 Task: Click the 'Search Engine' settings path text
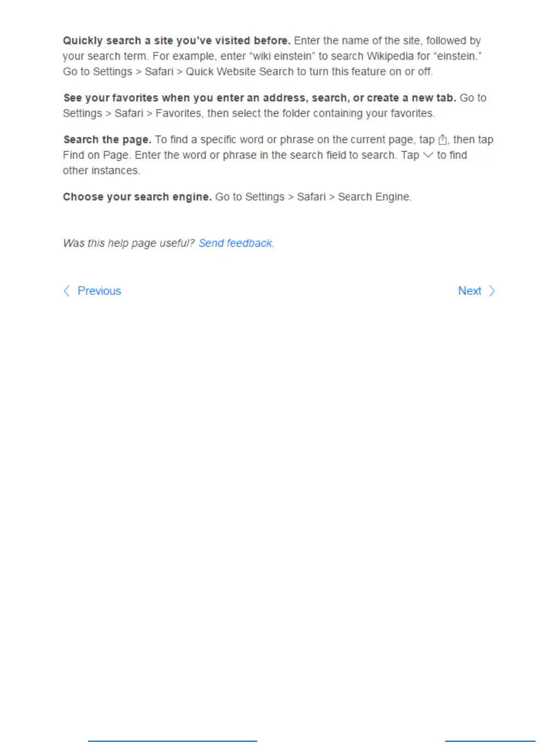(374, 197)
